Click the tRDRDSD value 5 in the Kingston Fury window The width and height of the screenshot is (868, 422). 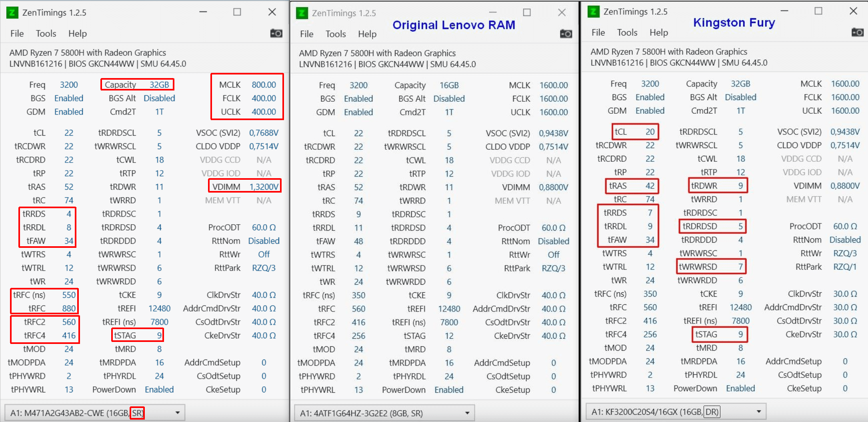741,226
